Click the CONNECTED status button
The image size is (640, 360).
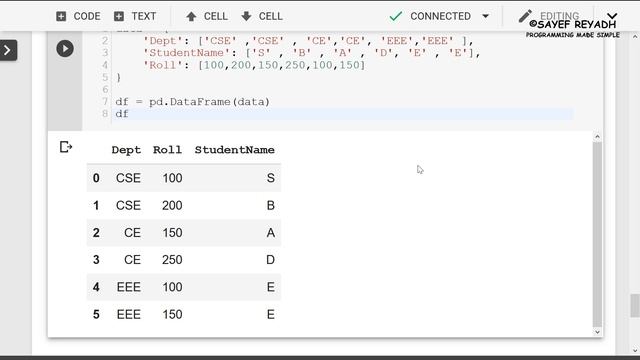[x=440, y=16]
